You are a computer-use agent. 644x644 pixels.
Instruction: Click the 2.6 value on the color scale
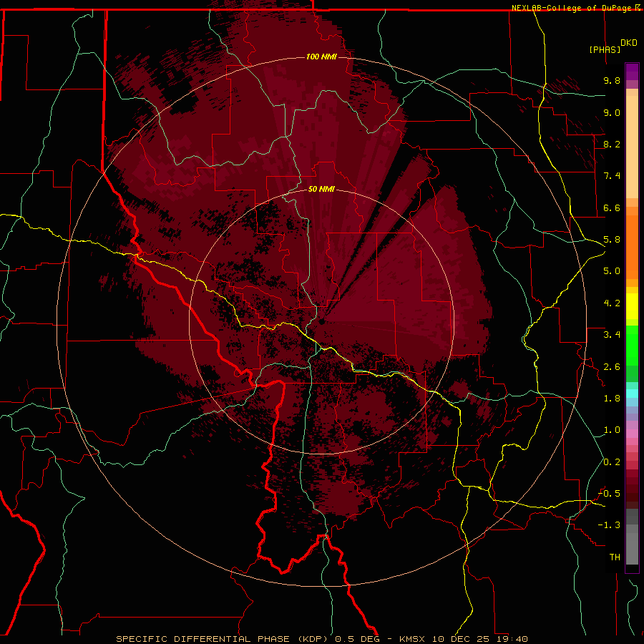point(612,367)
